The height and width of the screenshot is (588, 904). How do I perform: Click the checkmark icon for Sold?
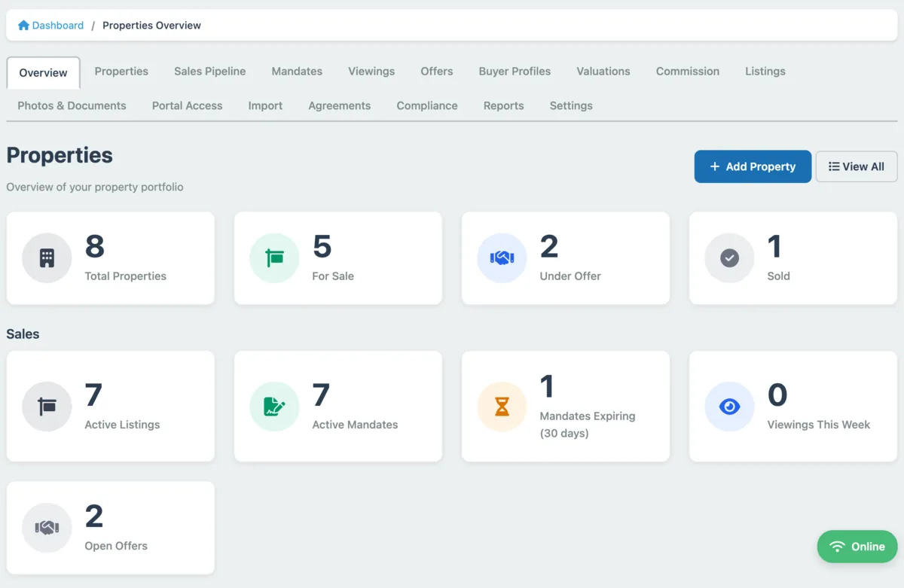(x=729, y=258)
